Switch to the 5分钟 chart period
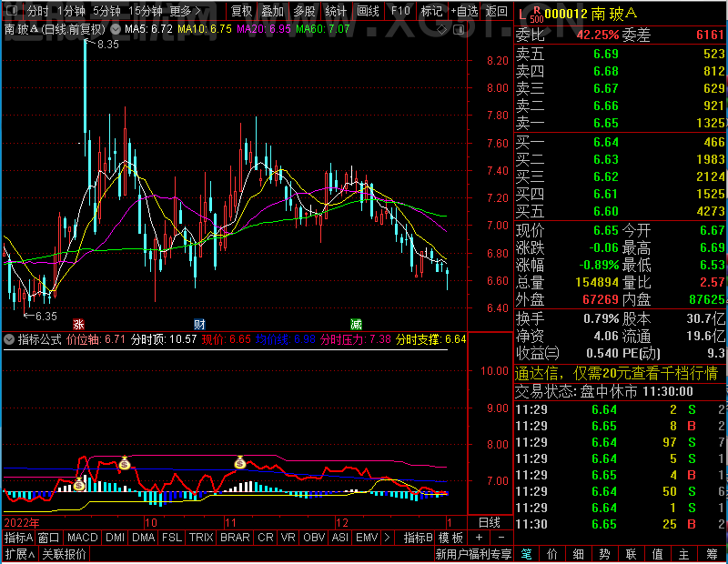 coord(106,11)
